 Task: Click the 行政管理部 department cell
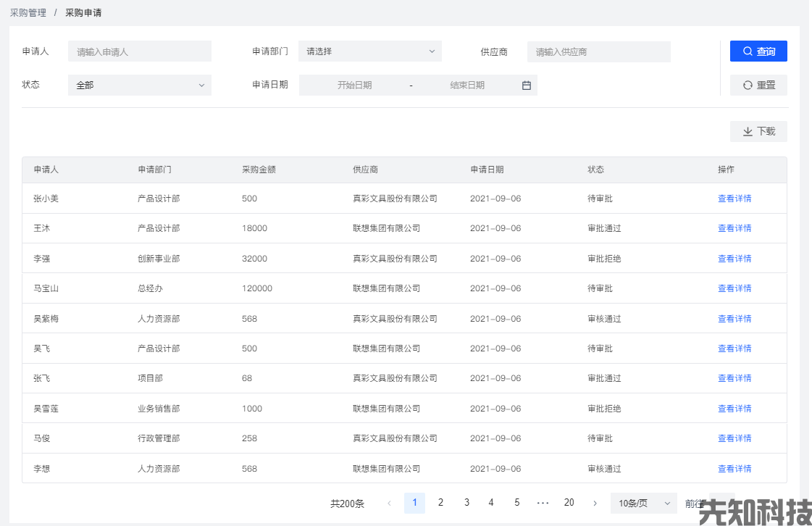point(159,438)
